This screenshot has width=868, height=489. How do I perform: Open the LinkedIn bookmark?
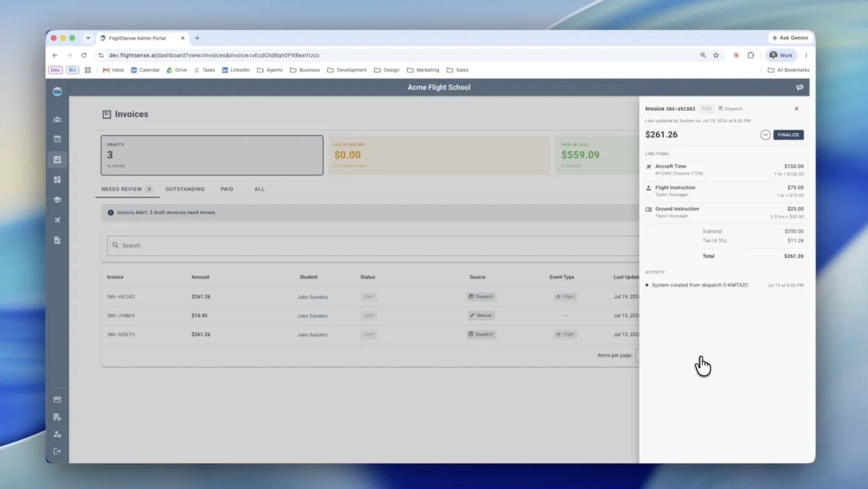tap(236, 70)
